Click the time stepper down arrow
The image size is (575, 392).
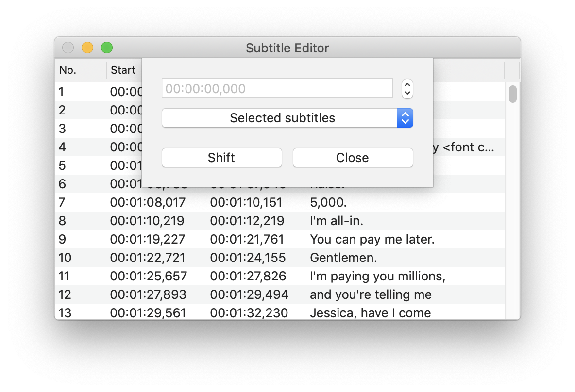pos(407,93)
